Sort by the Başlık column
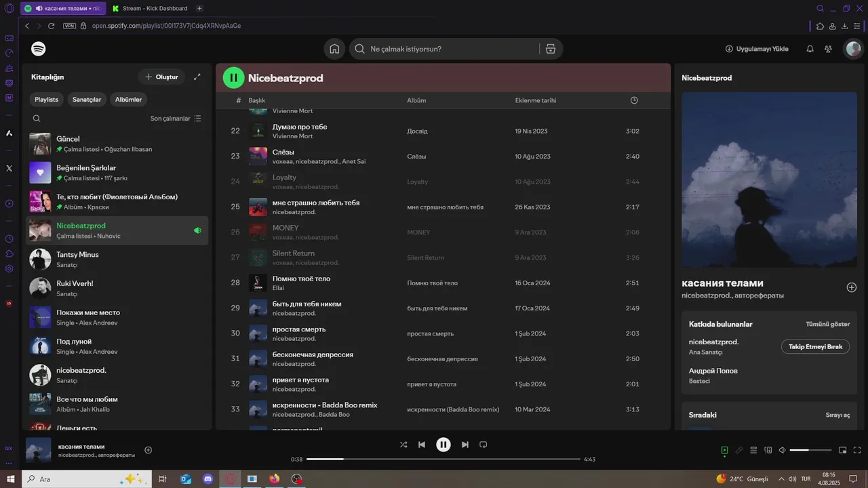The width and height of the screenshot is (868, 488). coord(256,100)
